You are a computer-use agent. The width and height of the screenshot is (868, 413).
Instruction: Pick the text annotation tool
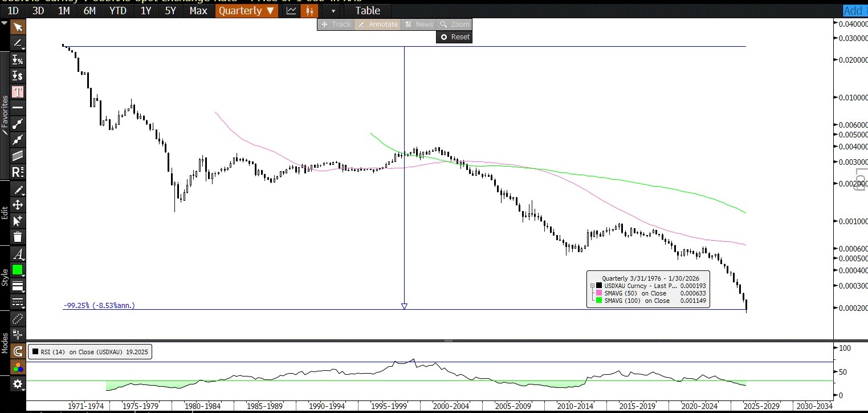[x=18, y=91]
